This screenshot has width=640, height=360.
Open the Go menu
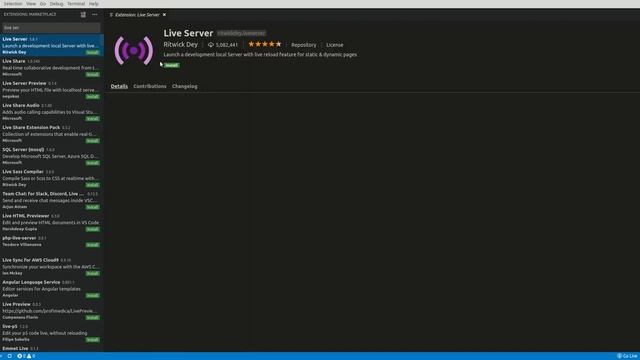(x=43, y=4)
